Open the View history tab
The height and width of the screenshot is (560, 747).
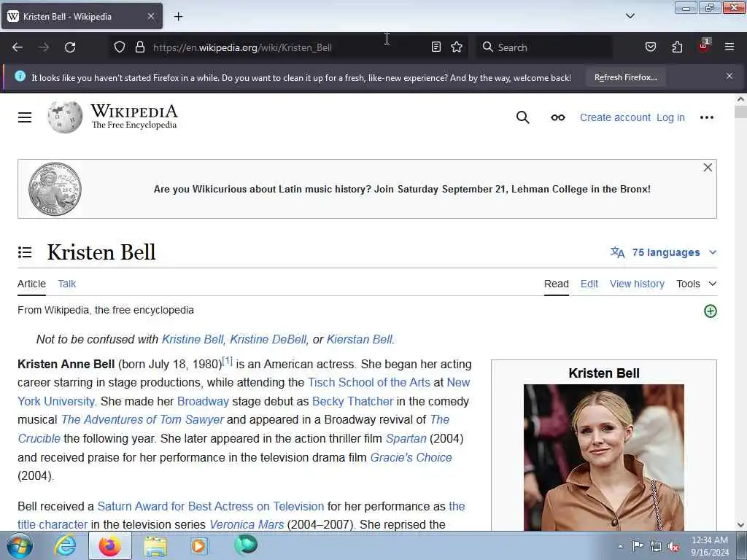[x=636, y=284]
